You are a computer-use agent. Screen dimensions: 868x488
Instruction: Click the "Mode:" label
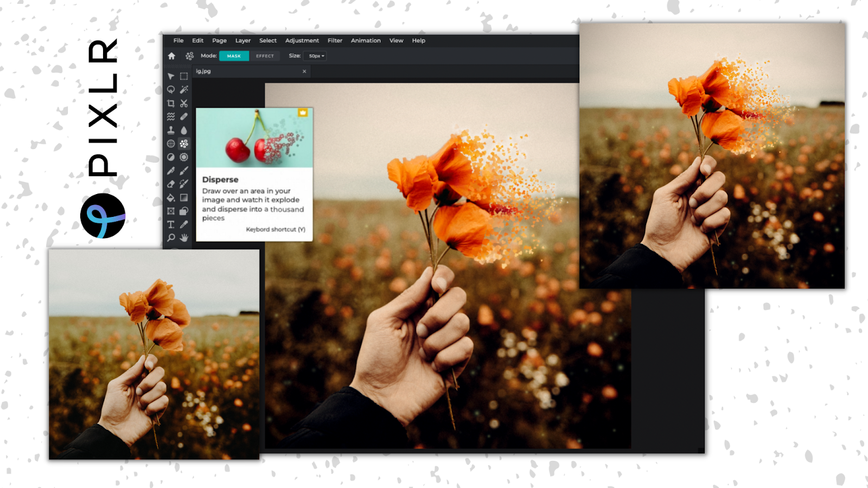pos(209,55)
